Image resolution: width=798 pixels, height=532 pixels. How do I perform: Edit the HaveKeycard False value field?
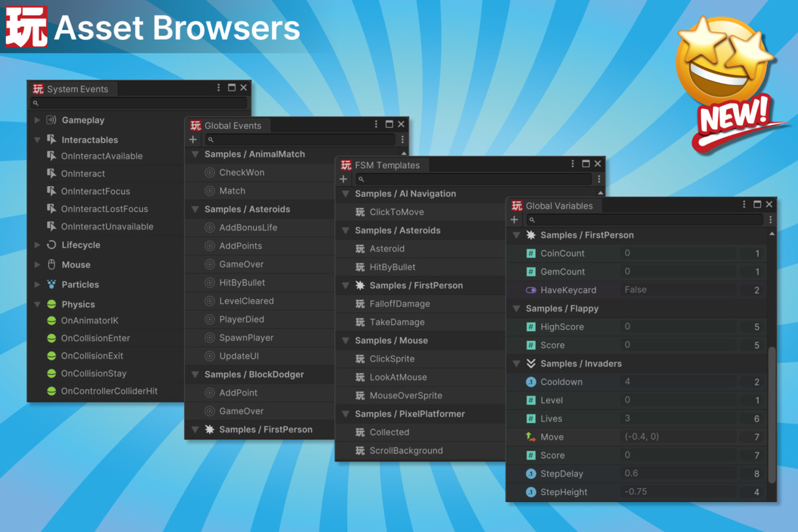pos(678,290)
